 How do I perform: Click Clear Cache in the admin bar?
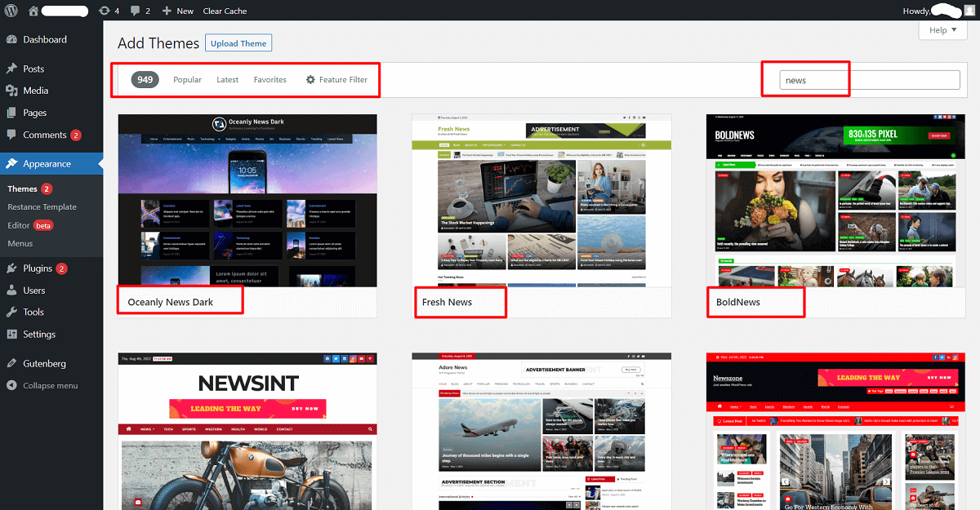pyautogui.click(x=225, y=11)
